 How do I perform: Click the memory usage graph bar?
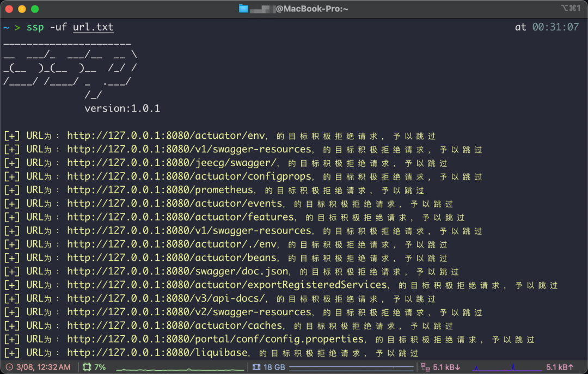351,367
